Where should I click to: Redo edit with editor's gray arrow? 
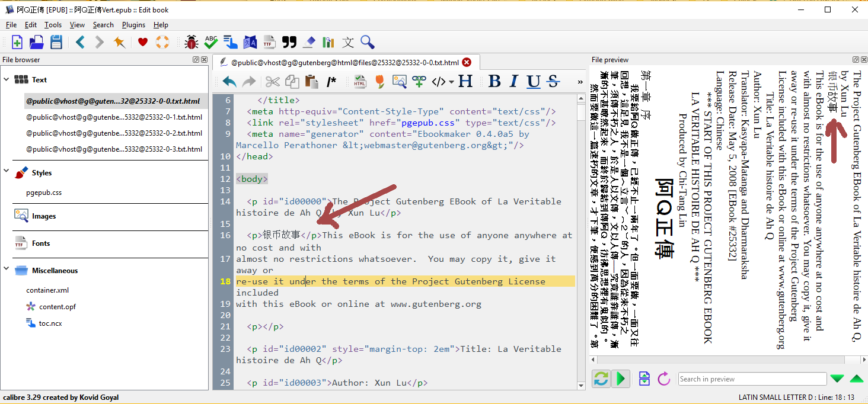tap(249, 82)
